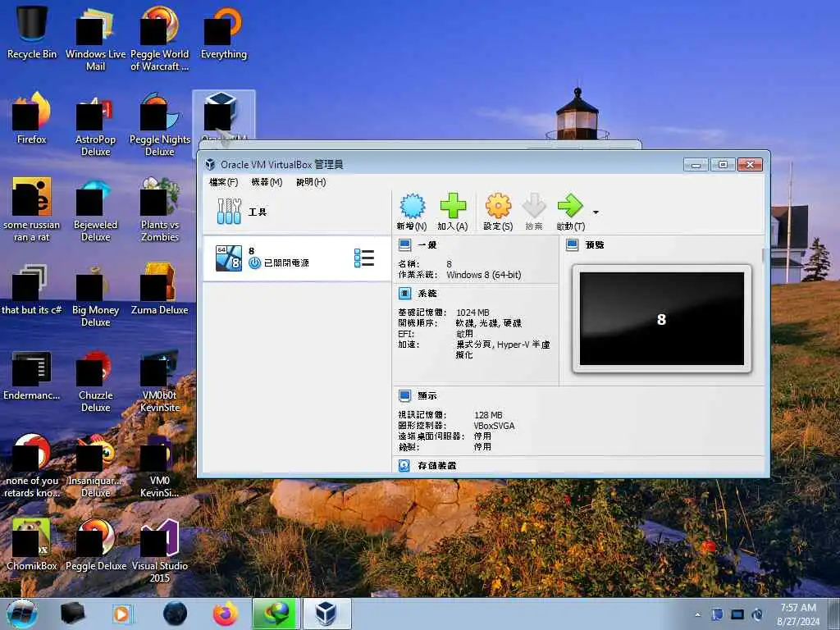Click the Windows 8 (64-bit) OS value

tap(484, 275)
